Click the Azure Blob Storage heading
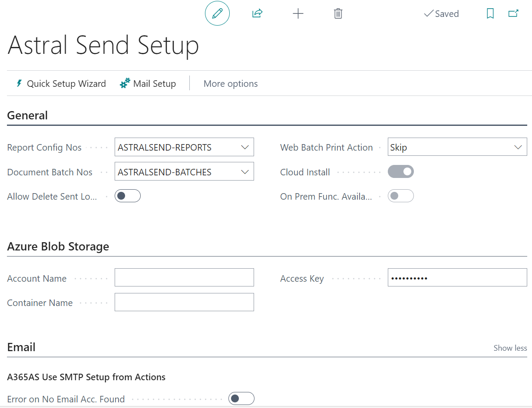 coord(58,247)
